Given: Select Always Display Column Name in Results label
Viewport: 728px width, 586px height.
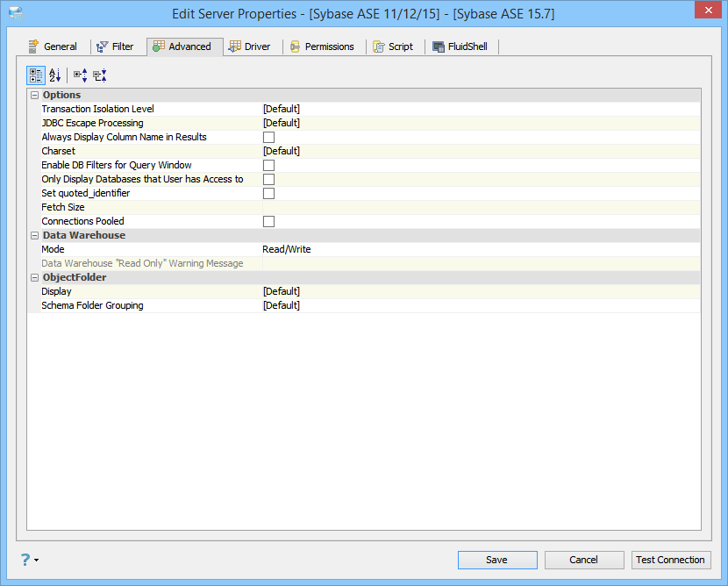Looking at the screenshot, I should click(124, 137).
